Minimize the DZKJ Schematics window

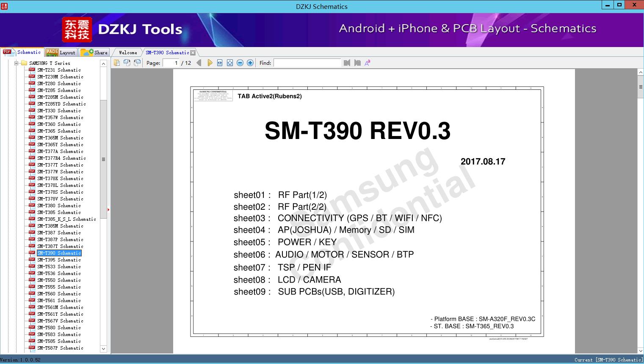point(608,5)
